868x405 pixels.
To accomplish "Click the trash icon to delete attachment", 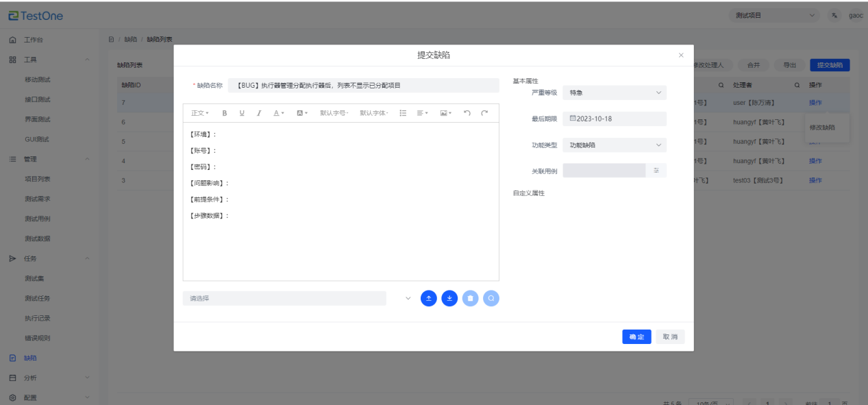I will [x=470, y=298].
